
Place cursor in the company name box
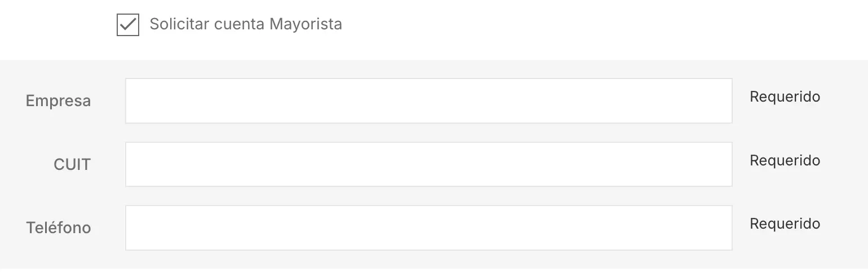click(x=428, y=101)
